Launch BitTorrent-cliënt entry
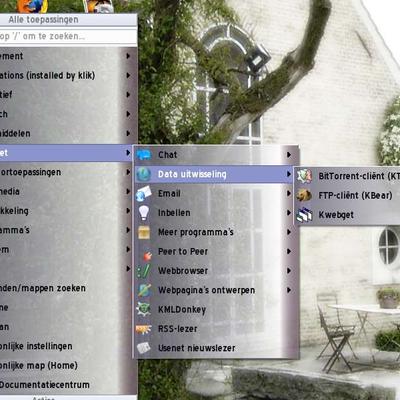This screenshot has width=400, height=400. coord(347,176)
